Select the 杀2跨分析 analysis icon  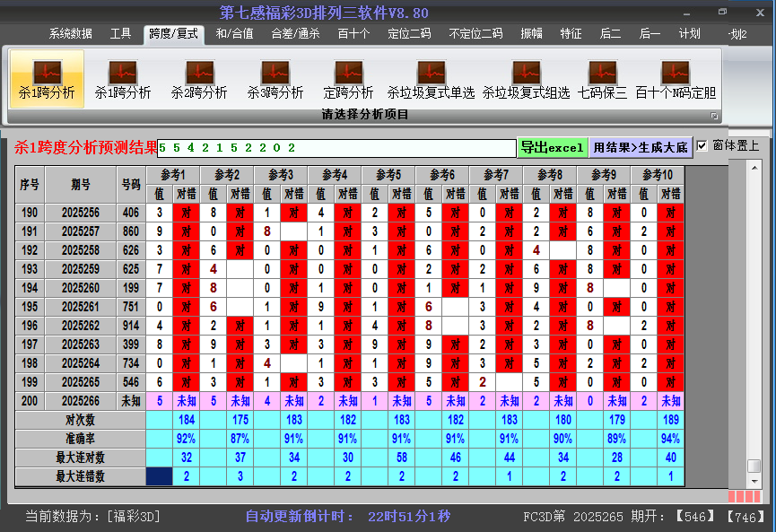[199, 80]
